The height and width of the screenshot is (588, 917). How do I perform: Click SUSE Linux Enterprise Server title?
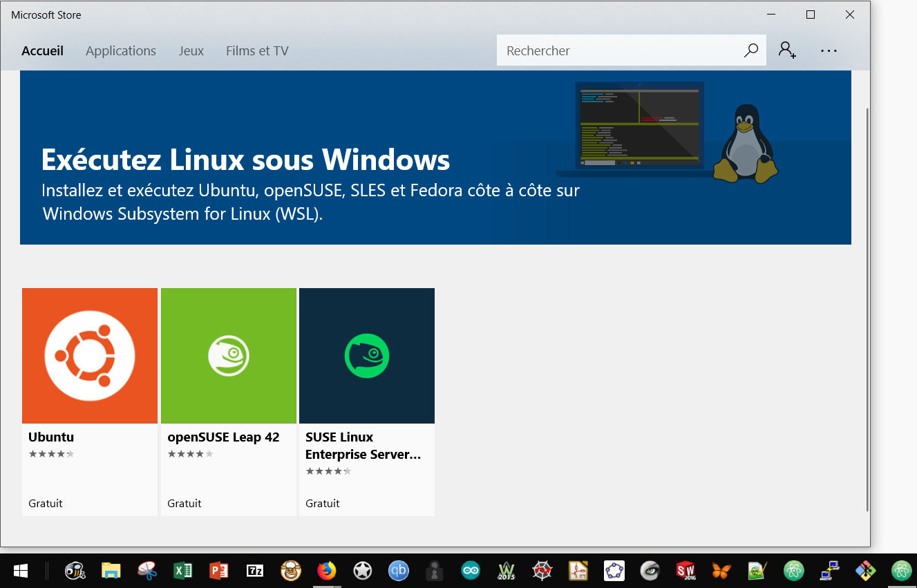pyautogui.click(x=363, y=446)
